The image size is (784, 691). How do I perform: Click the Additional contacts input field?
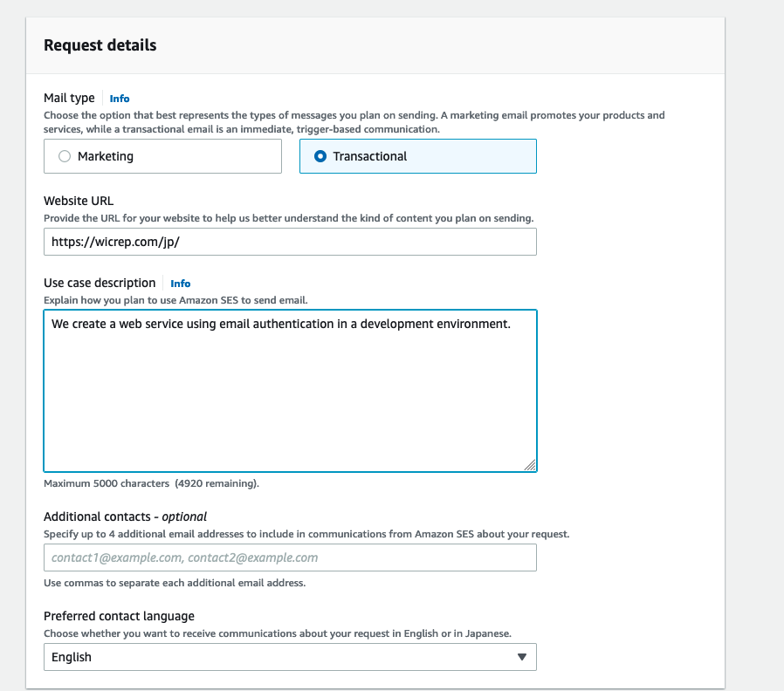point(290,558)
